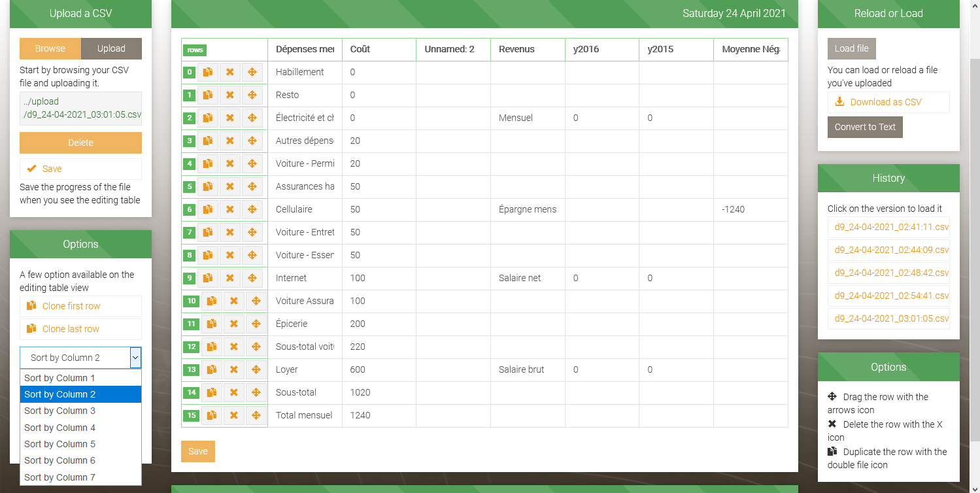The width and height of the screenshot is (980, 493).
Task: Click the drag arrows icon on row 13
Action: (x=256, y=370)
